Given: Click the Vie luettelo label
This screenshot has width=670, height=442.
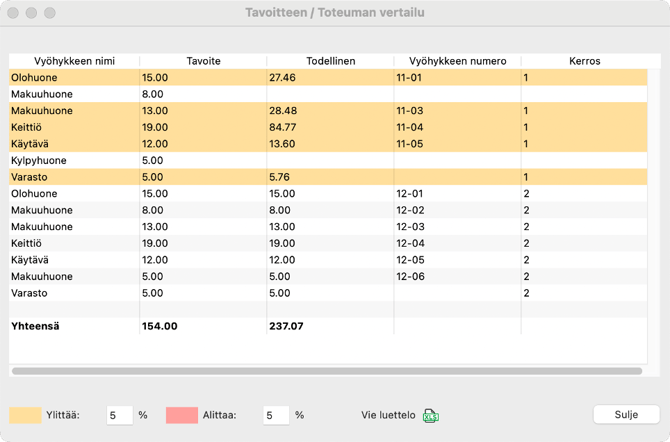Looking at the screenshot, I should [x=389, y=415].
